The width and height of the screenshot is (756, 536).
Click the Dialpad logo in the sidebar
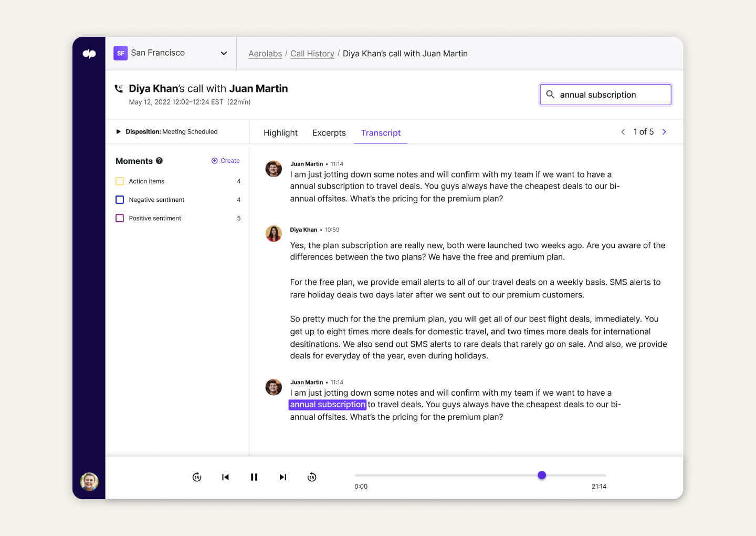[89, 53]
